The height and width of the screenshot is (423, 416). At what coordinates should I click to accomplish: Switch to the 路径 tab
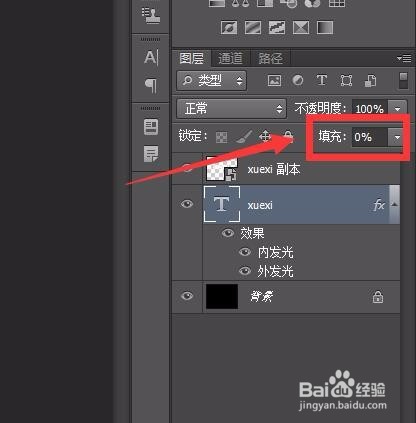pos(271,58)
